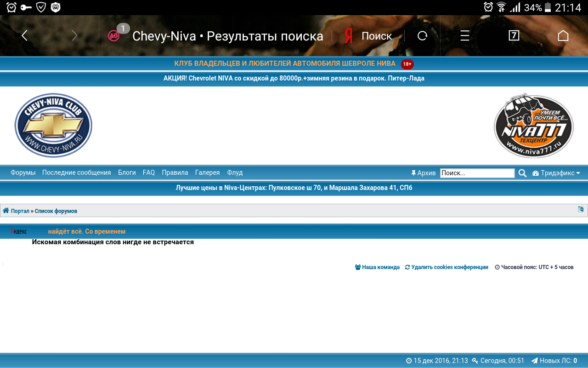Open the tab switcher showing 7 tabs

tap(514, 36)
